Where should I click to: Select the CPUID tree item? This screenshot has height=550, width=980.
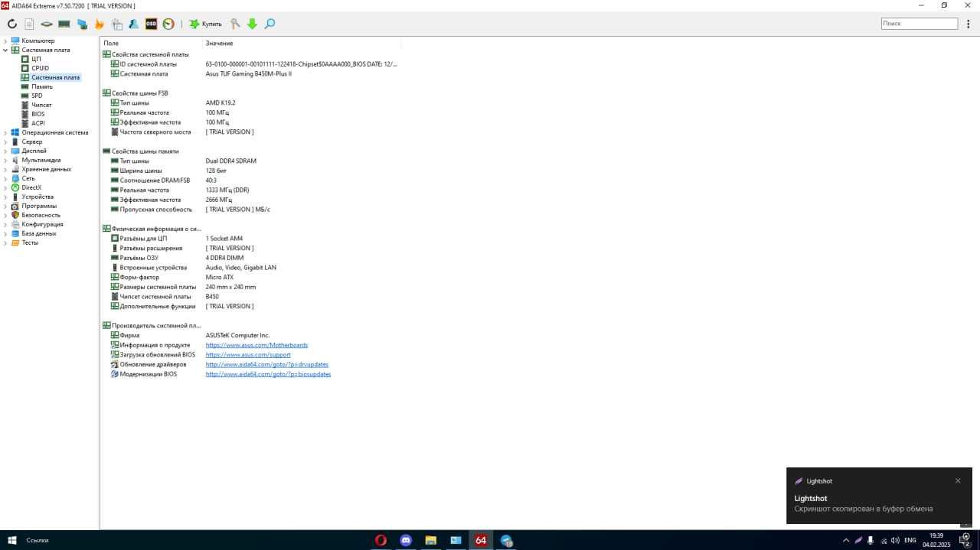pos(40,68)
